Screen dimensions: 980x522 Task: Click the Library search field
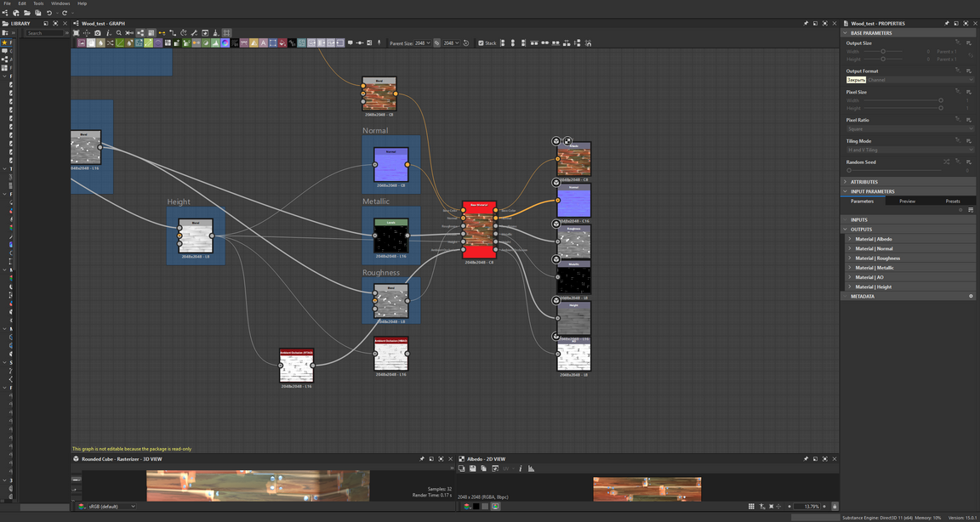pyautogui.click(x=44, y=33)
